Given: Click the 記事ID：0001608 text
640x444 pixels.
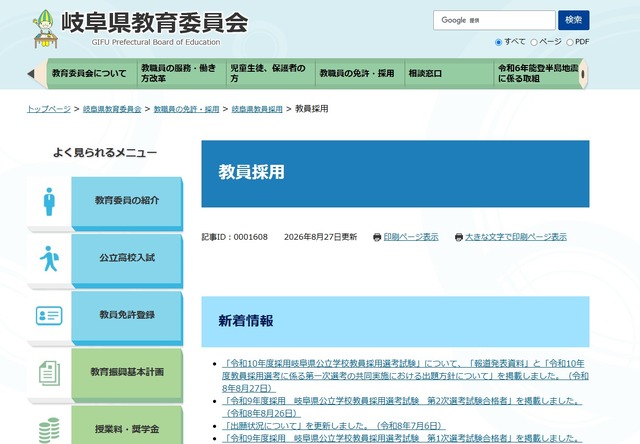Looking at the screenshot, I should click(x=235, y=237).
